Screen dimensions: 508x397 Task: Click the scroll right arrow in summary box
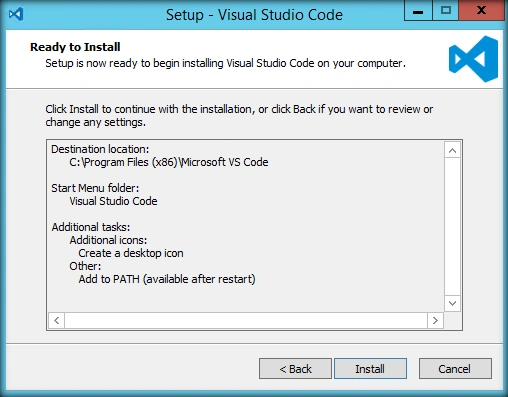pyautogui.click(x=435, y=320)
